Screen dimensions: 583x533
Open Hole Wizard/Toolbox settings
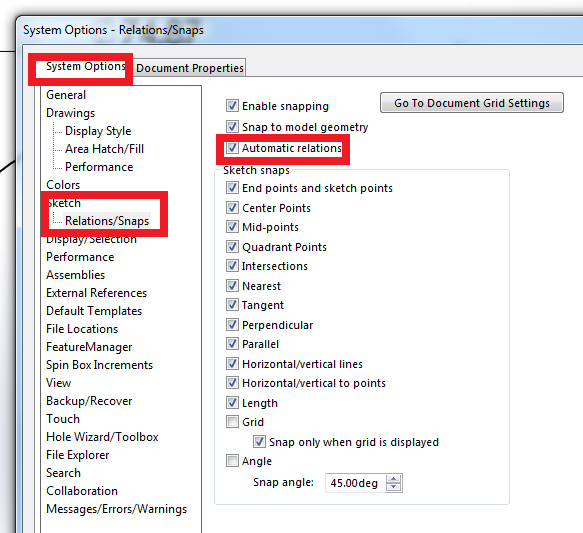102,437
